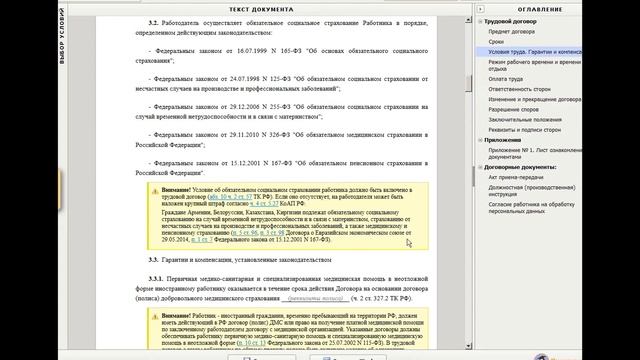
Task: Click warning icon in social insurance note
Action: [155, 191]
